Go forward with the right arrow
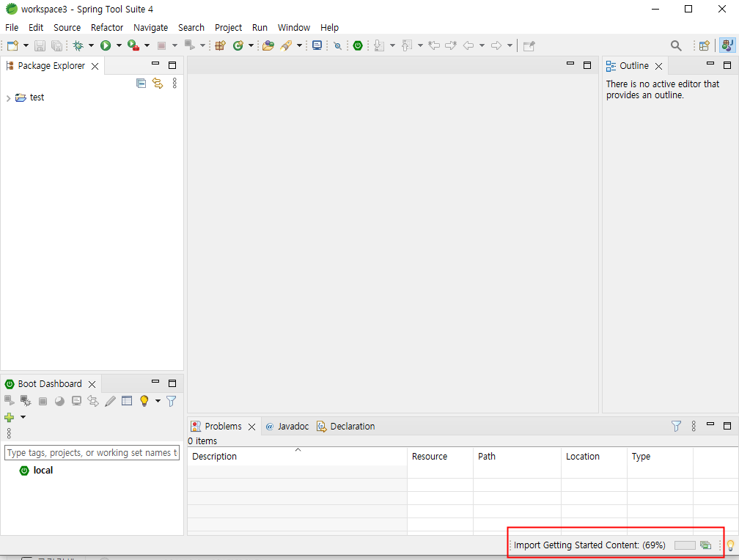This screenshot has width=739, height=560. pos(496,45)
